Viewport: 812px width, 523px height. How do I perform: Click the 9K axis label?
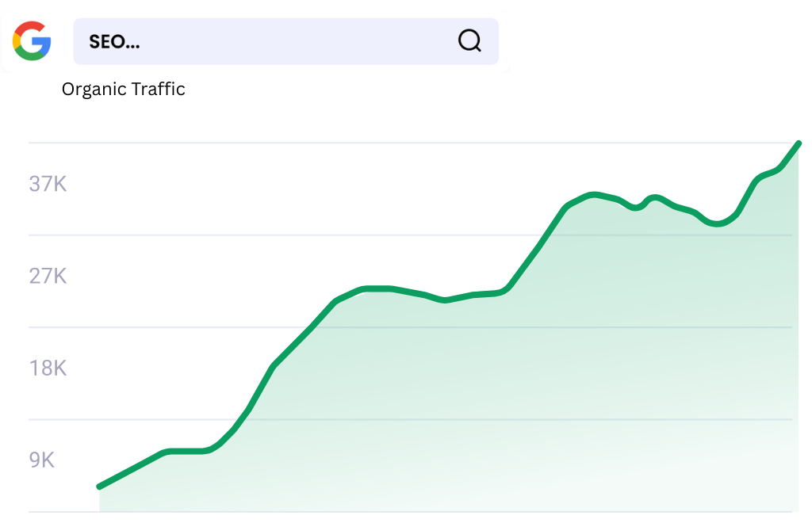(x=42, y=460)
